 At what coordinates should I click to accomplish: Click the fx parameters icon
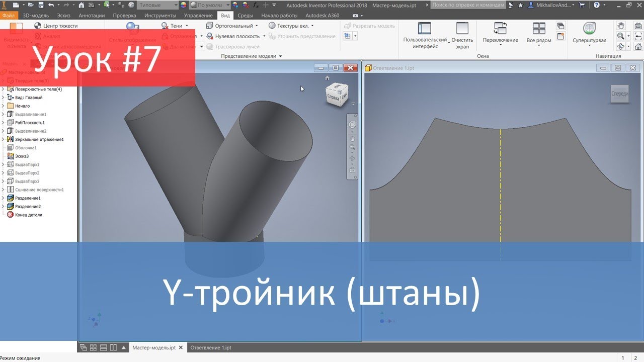[256, 5]
